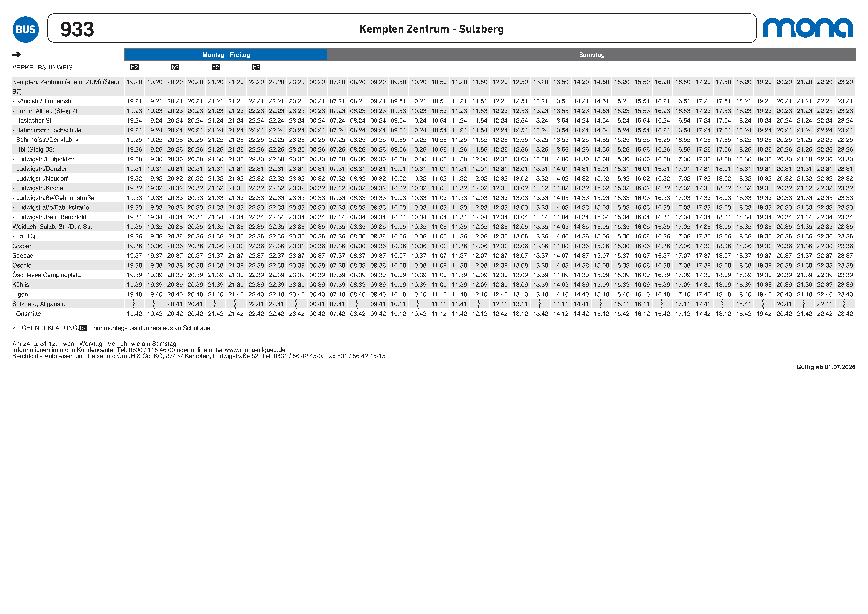This screenshot has width=868, height=614.
Task: Click the Berchtold's Autoreisen contact line
Action: 199,356
